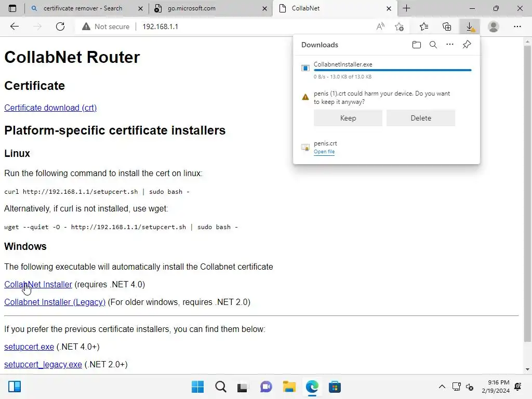Open File Explorer from taskbar
532x399 pixels.
tap(289, 387)
